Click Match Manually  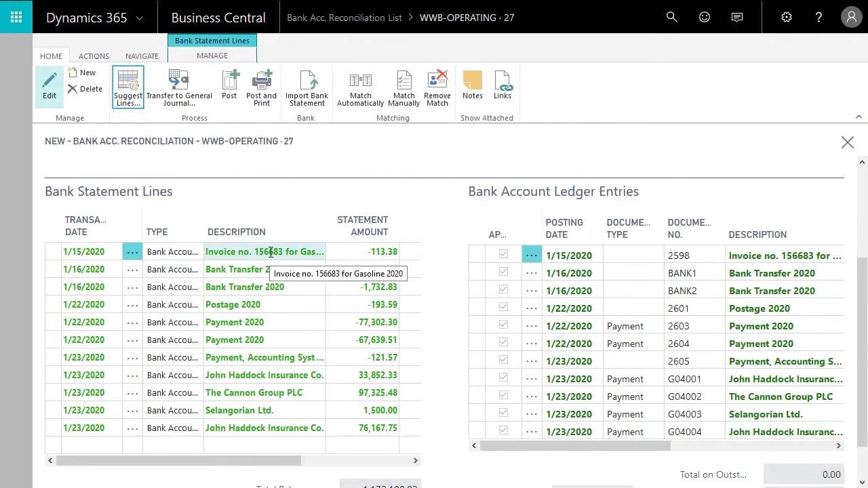[404, 87]
